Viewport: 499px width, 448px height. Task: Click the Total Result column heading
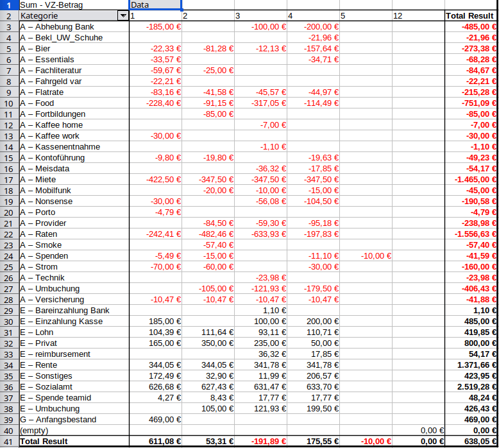(x=471, y=15)
